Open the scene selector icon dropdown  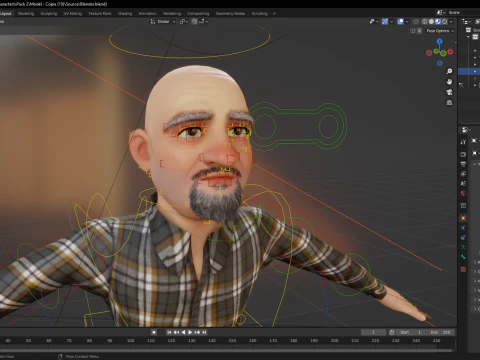click(441, 13)
